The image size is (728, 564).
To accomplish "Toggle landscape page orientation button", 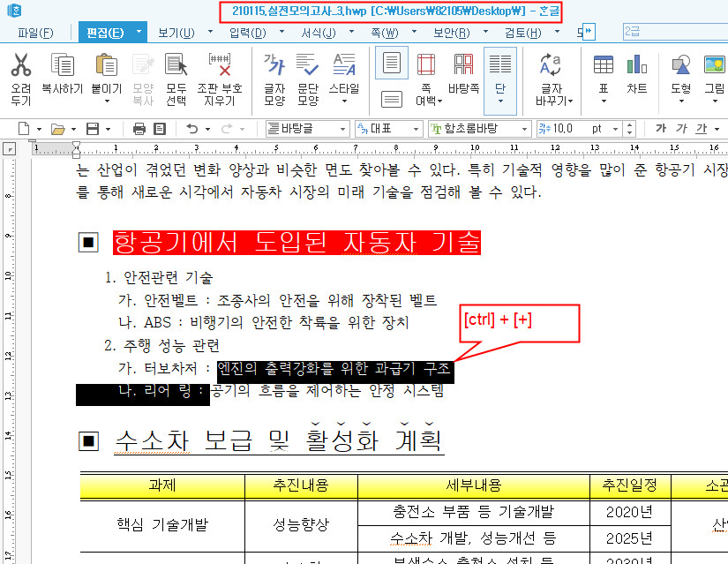I will click(x=392, y=98).
